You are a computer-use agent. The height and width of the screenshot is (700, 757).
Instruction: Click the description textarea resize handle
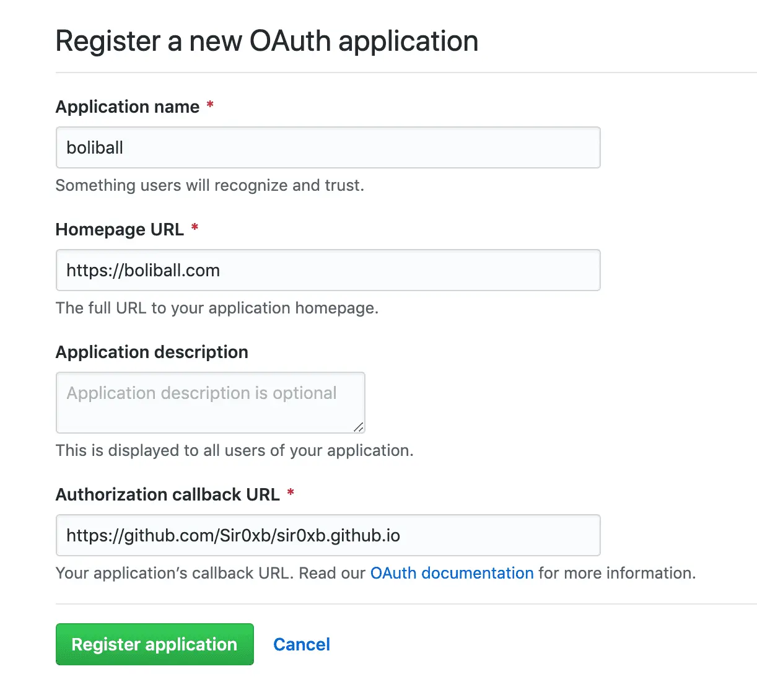pos(359,427)
